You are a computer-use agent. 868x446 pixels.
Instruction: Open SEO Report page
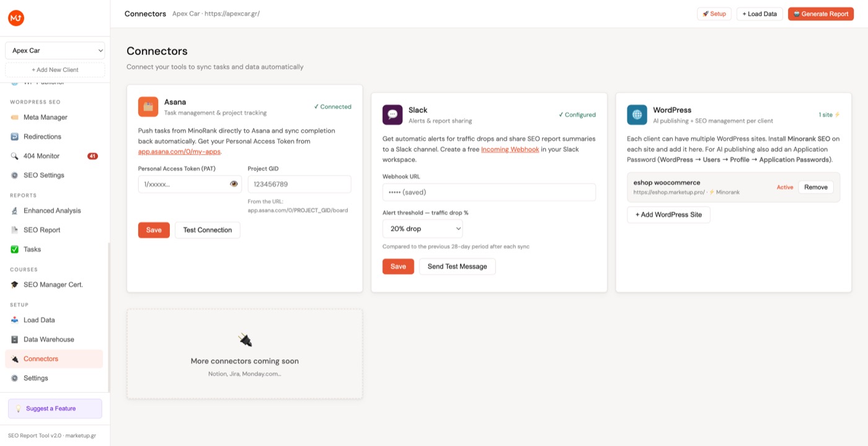click(54, 230)
